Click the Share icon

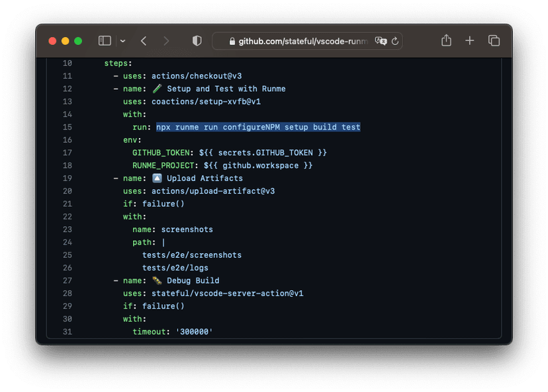(445, 40)
